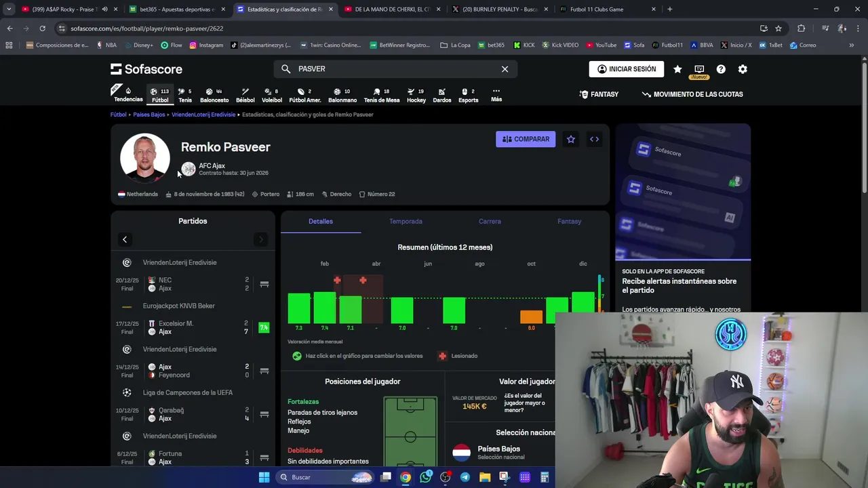Open Tenis de Mesa section
This screenshot has height=488, width=868.
point(382,95)
